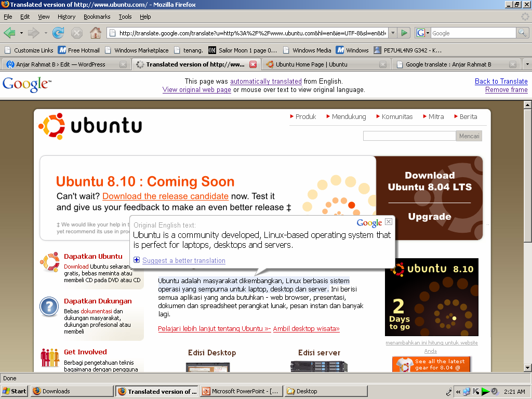Open Customize Links bookmark
The height and width of the screenshot is (399, 532).
[29, 50]
